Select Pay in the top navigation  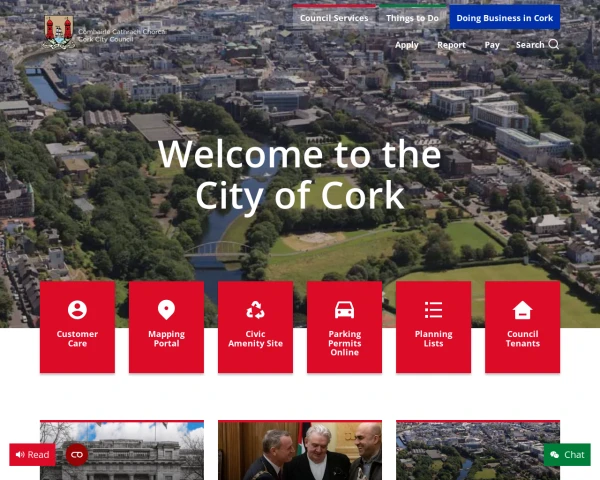click(492, 45)
